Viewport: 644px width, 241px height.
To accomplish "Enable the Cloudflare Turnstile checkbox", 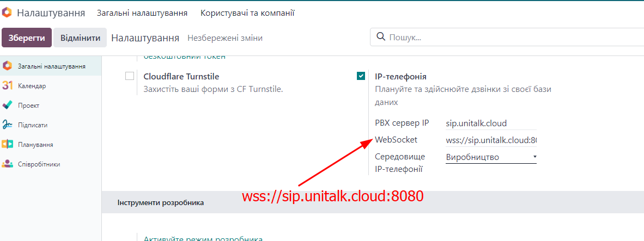I will pyautogui.click(x=130, y=76).
